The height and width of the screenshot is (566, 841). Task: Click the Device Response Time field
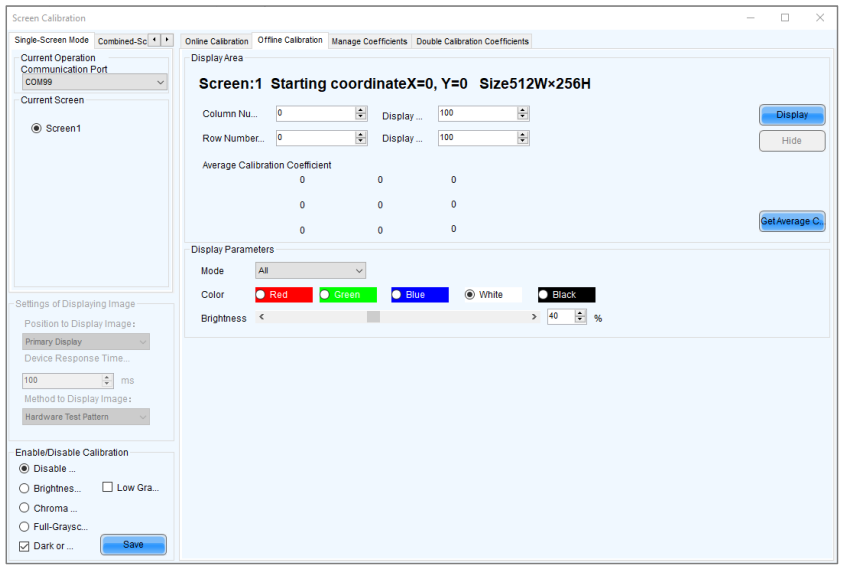coord(62,380)
